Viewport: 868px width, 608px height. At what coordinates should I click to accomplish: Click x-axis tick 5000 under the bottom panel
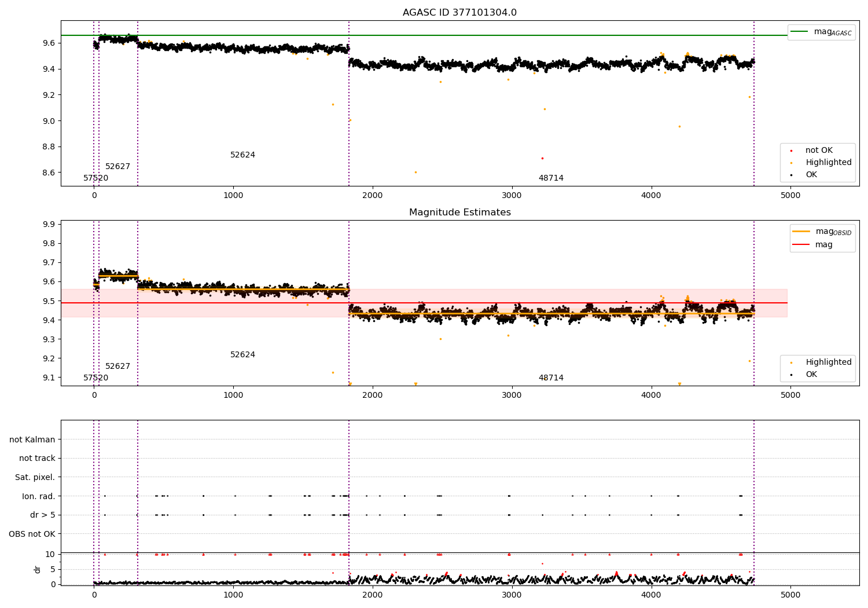coord(790,595)
